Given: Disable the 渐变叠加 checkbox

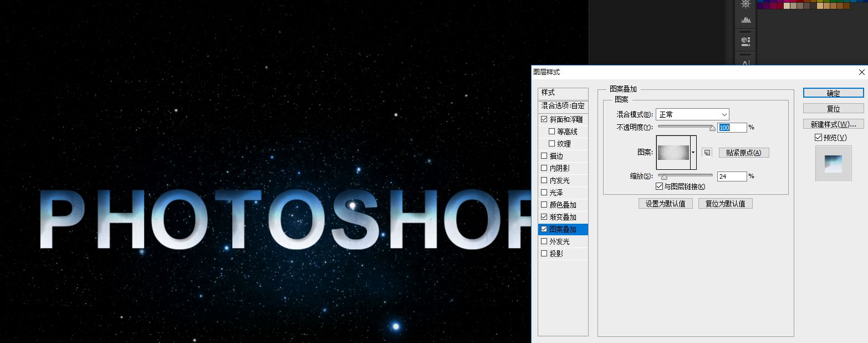Looking at the screenshot, I should click(x=544, y=217).
